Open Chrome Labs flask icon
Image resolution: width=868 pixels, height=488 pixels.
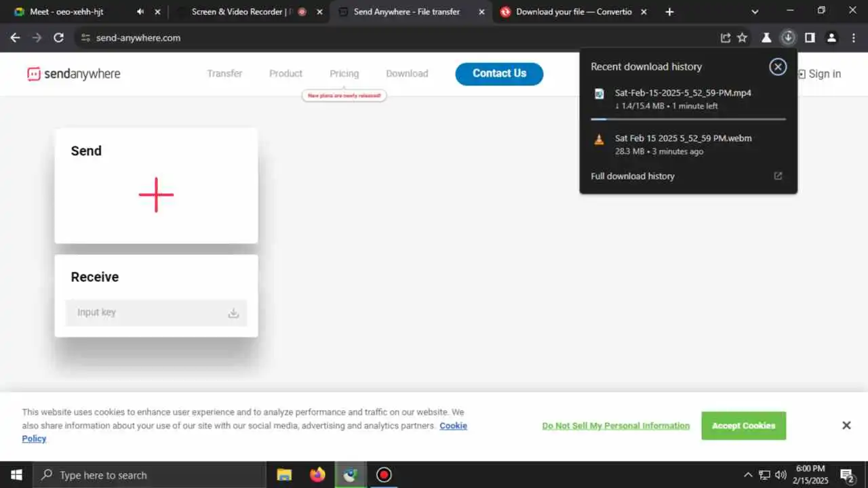coord(766,38)
